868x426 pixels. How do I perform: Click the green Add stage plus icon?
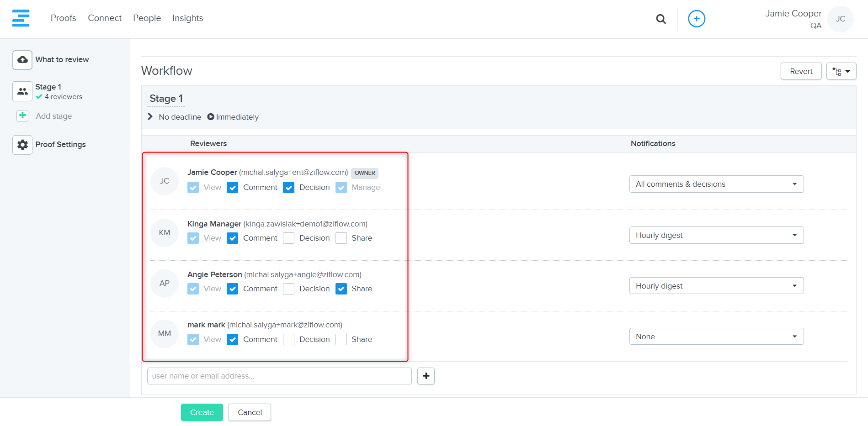click(x=22, y=116)
